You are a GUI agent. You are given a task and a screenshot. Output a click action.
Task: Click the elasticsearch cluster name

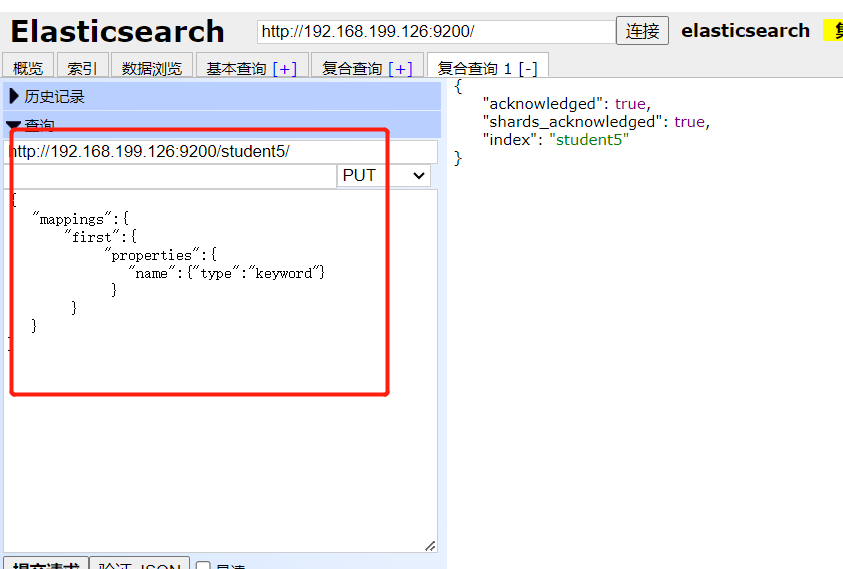click(x=745, y=31)
